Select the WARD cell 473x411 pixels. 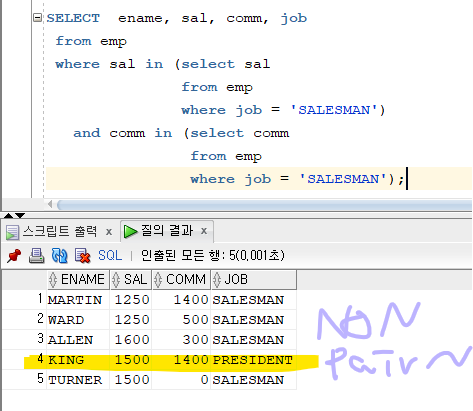tap(78, 320)
